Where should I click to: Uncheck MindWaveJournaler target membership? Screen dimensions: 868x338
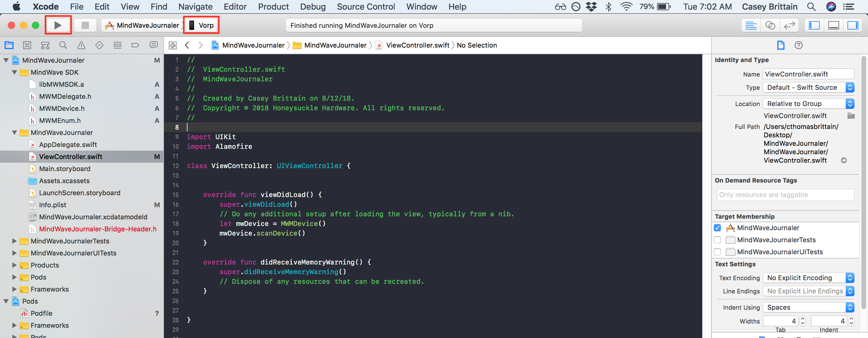coord(717,228)
